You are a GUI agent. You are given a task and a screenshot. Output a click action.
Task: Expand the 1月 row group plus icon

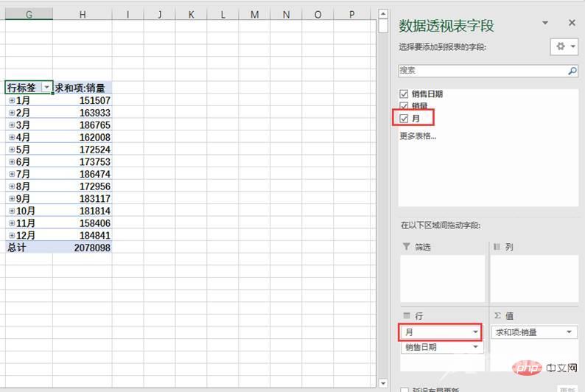(12, 100)
